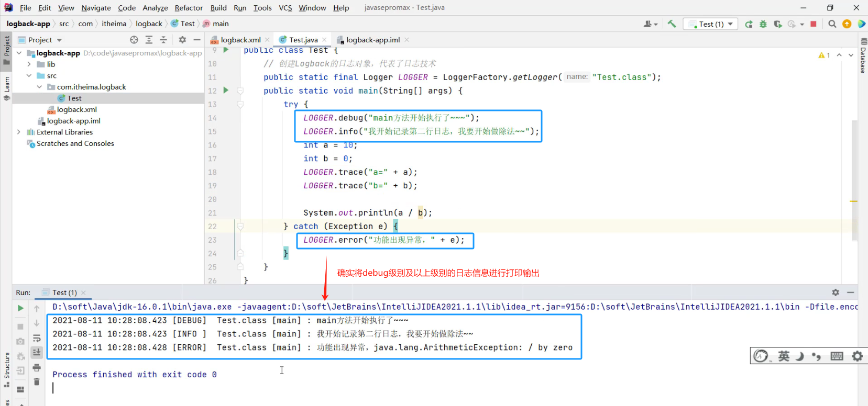Toggle IME English/Chinese mode button
The image size is (868, 406).
point(784,356)
